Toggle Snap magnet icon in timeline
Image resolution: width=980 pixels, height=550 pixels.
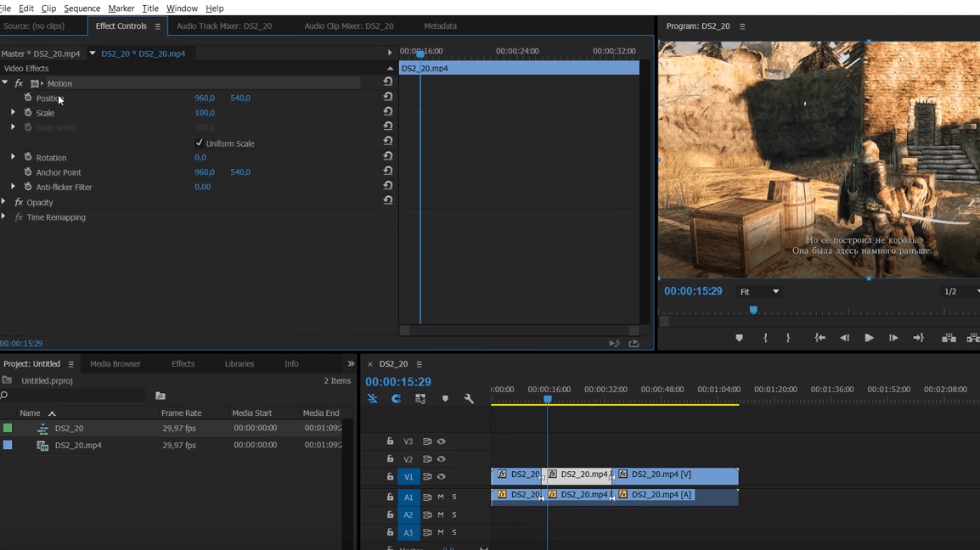[x=396, y=399]
